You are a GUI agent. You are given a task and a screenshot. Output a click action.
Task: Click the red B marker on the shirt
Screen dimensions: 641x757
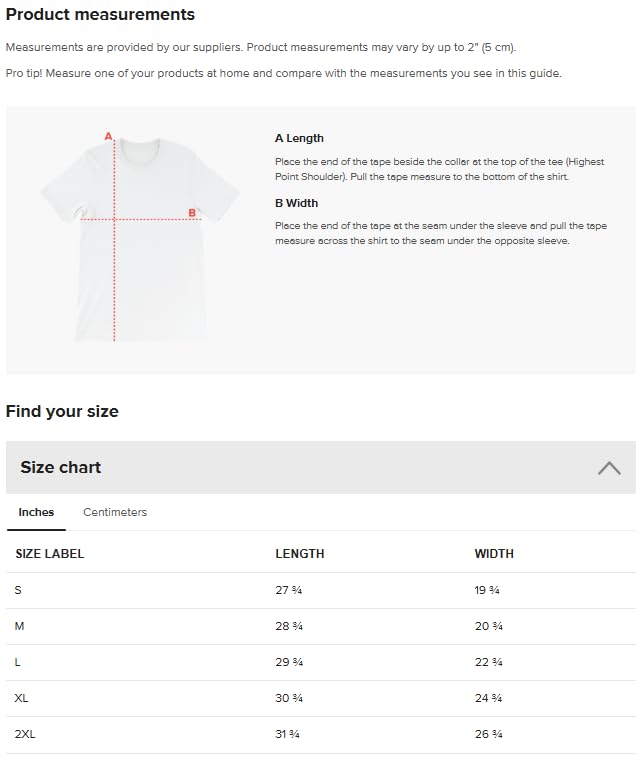pyautogui.click(x=192, y=212)
